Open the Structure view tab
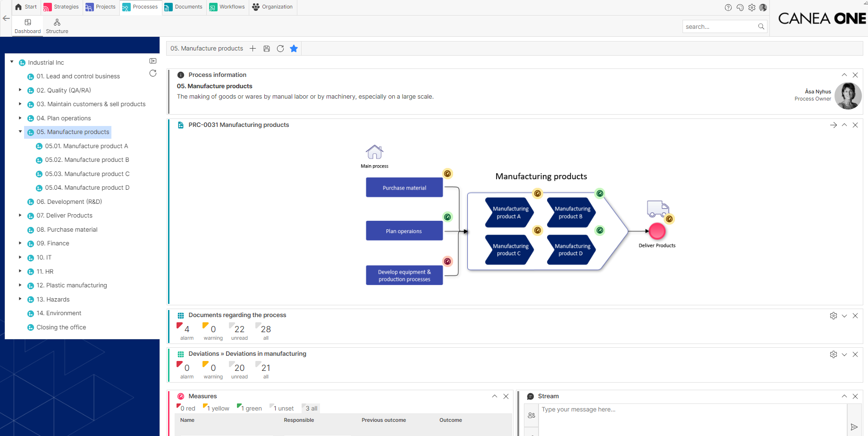Viewport: 868px width, 436px height. [57, 26]
